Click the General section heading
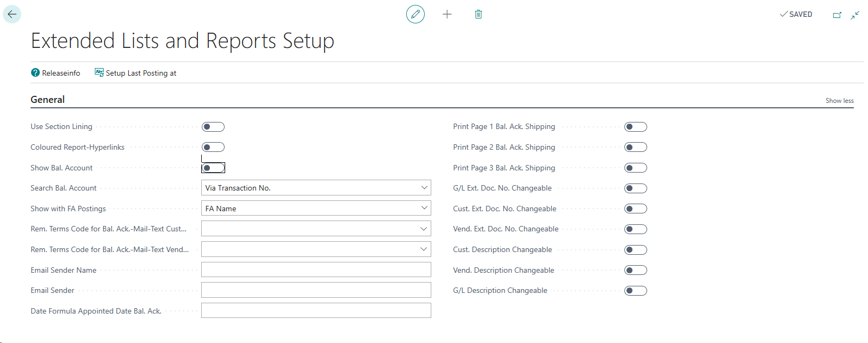868x343 pixels. [47, 100]
